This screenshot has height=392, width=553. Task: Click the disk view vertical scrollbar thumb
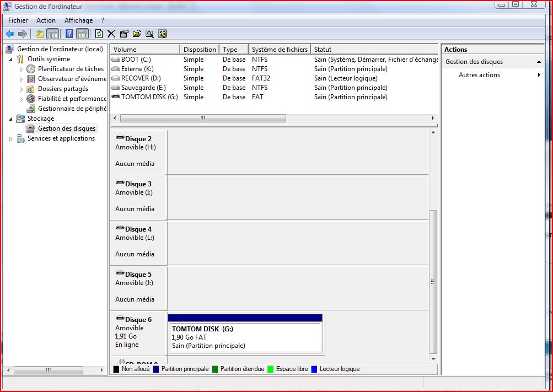click(433, 282)
